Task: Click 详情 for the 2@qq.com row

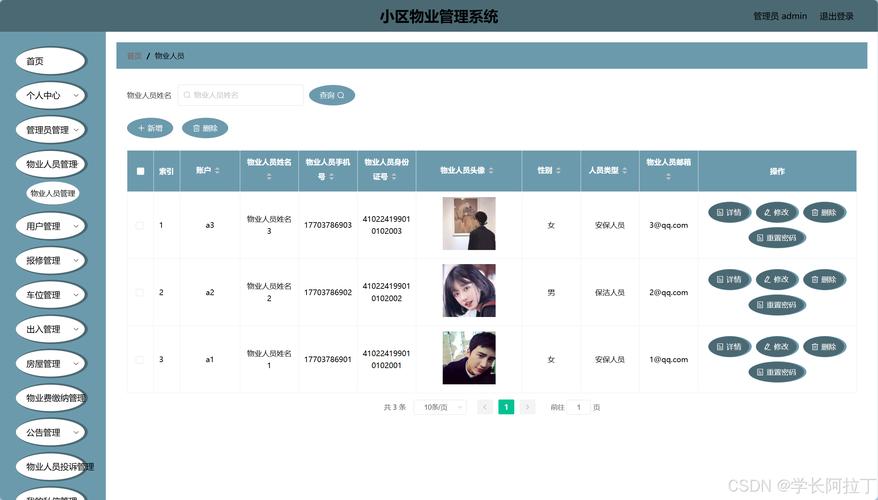Action: tap(729, 280)
